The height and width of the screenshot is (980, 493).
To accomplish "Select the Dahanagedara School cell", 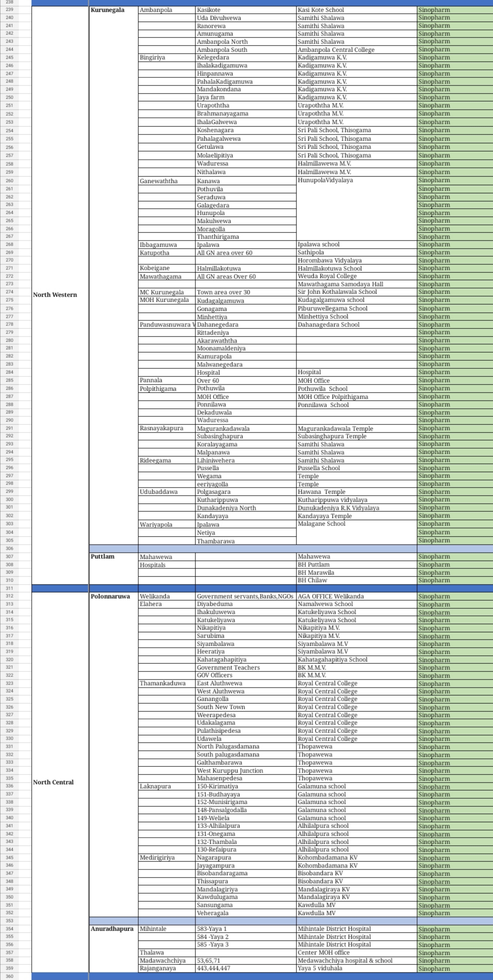I will coord(357,324).
